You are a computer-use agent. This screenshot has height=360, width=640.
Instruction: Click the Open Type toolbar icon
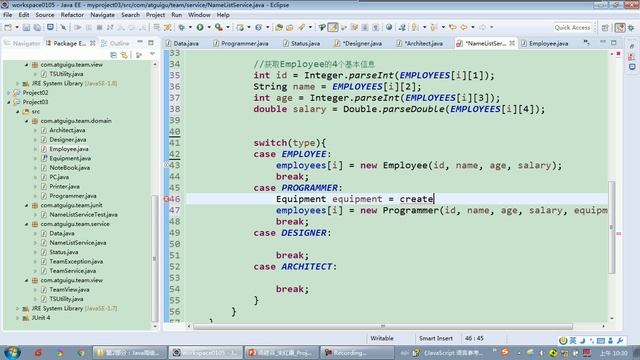(279, 27)
